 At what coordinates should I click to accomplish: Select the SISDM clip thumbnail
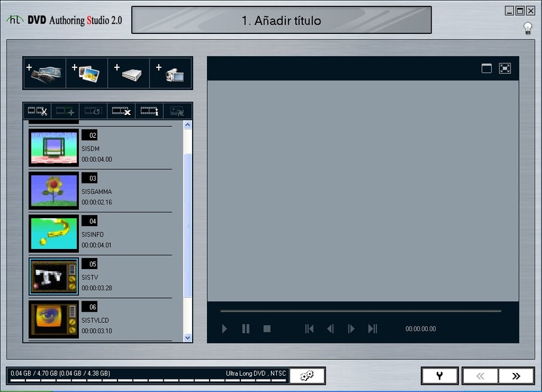[54, 148]
